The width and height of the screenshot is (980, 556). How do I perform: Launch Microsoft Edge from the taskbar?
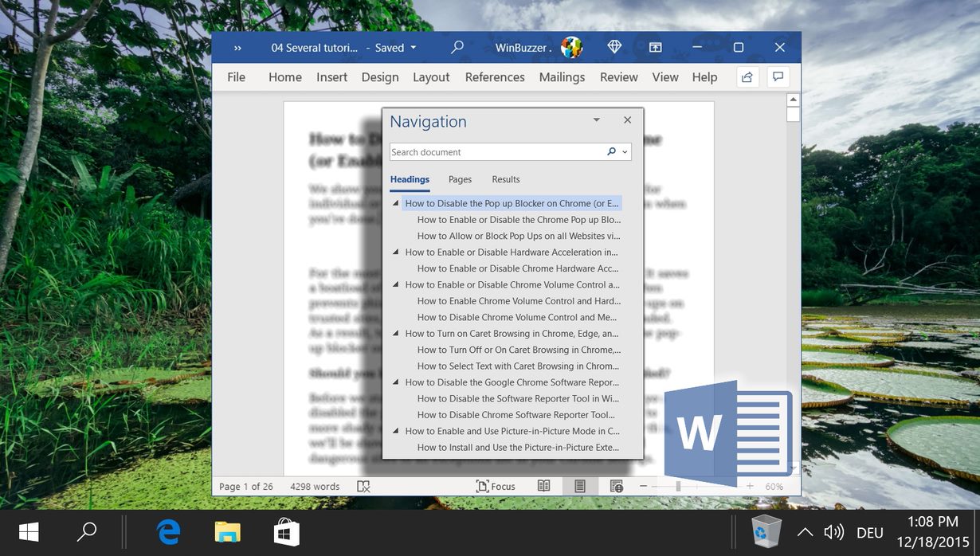pos(169,531)
